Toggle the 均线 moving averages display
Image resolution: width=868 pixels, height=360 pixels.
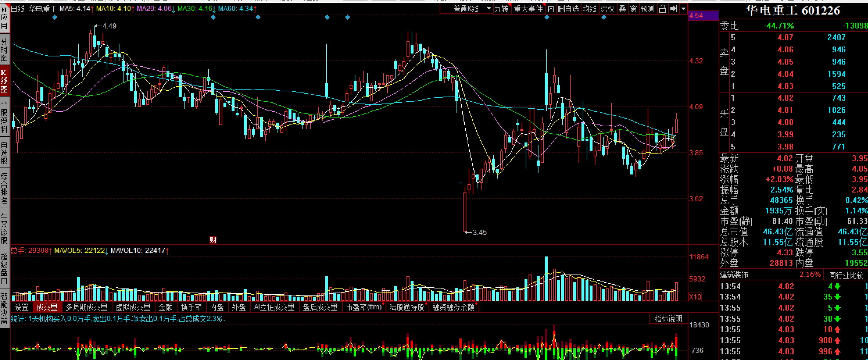[590, 9]
